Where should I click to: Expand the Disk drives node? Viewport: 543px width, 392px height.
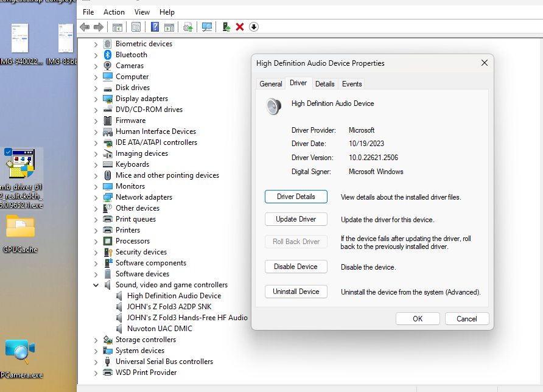96,88
